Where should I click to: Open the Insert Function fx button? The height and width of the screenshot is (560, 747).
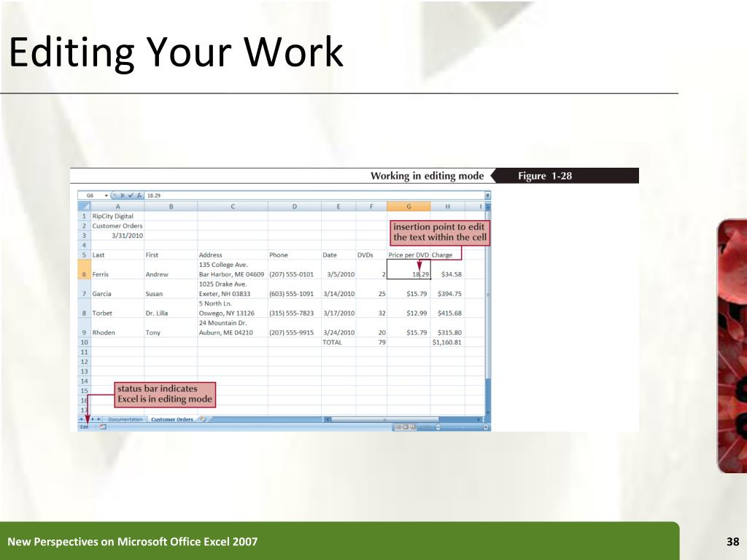[x=139, y=195]
